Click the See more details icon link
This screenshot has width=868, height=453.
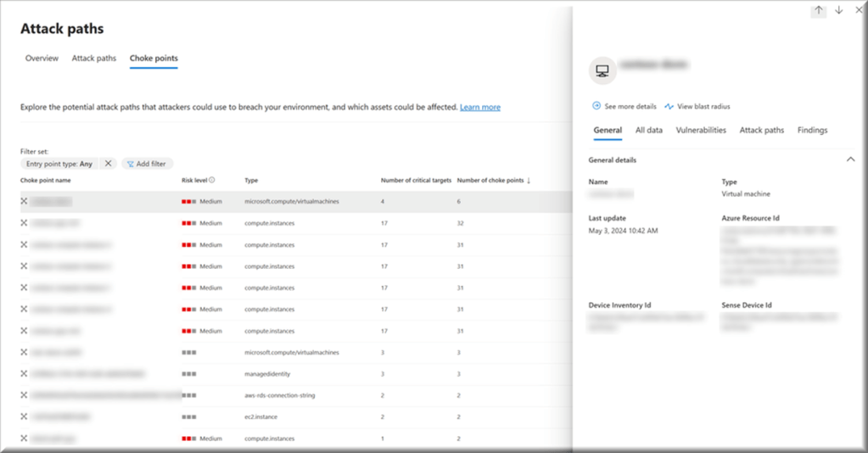597,107
